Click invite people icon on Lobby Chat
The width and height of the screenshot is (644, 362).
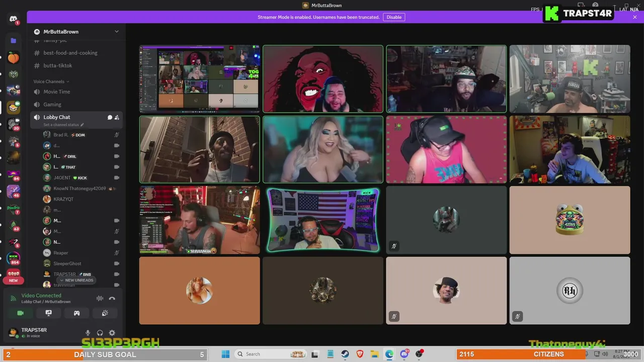click(x=117, y=117)
